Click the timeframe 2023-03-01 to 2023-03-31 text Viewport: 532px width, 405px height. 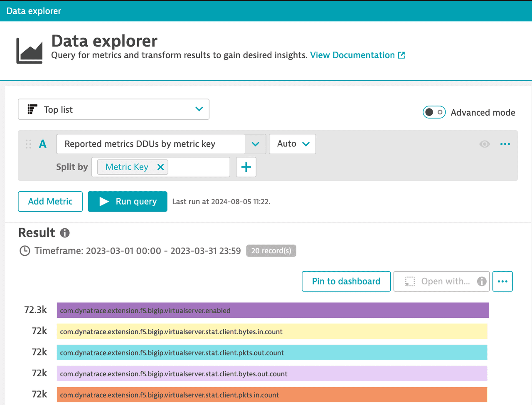click(138, 251)
